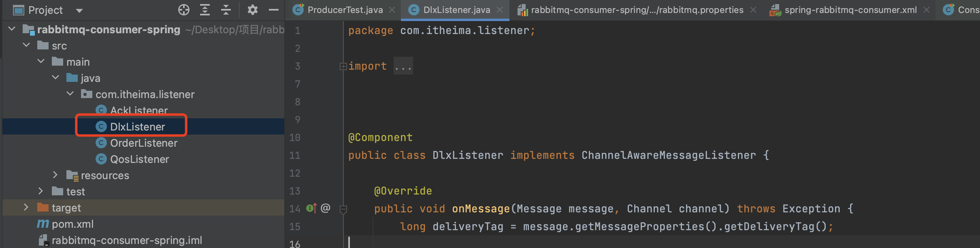
Task: Click the Expand All icon in Project toolbar
Action: click(x=205, y=10)
